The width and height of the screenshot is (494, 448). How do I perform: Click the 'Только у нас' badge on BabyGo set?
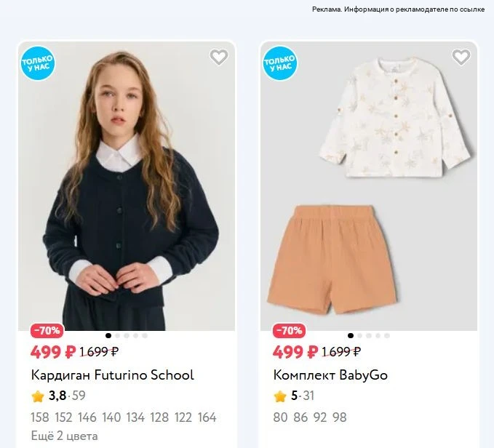click(280, 63)
